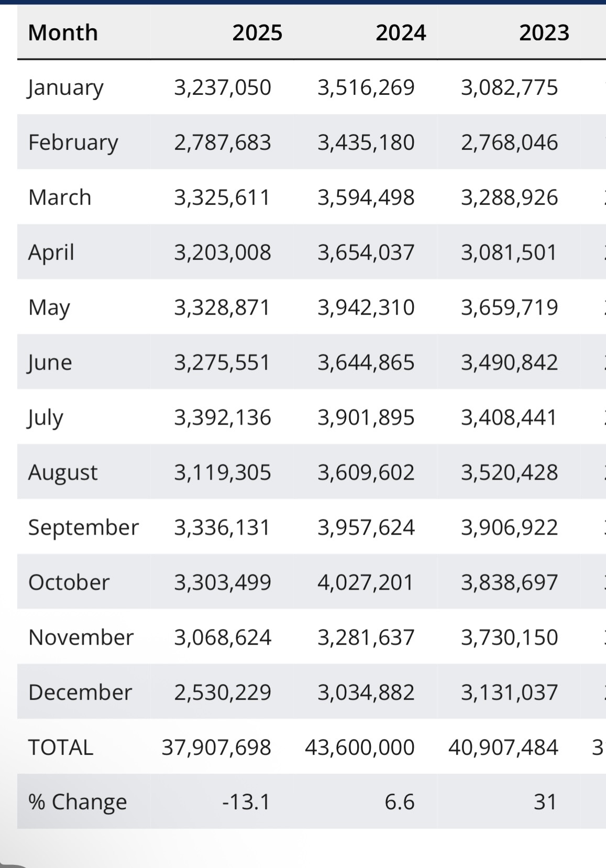Select the February 2025 value 2,787,683
The height and width of the screenshot is (868, 606).
pos(223,143)
